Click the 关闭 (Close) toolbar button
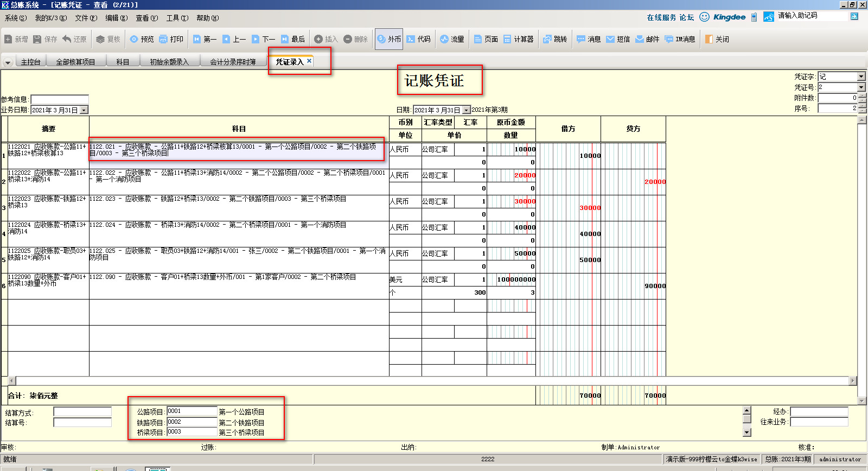 pos(717,39)
